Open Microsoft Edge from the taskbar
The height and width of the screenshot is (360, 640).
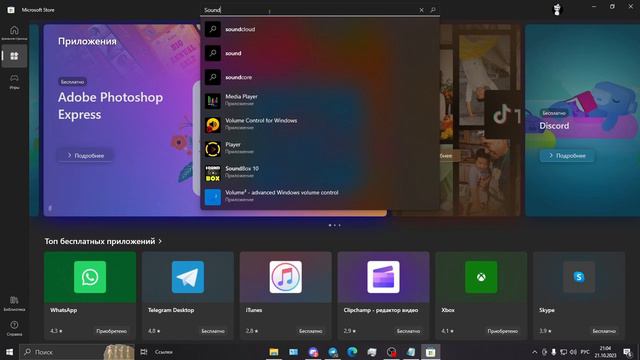(x=352, y=352)
